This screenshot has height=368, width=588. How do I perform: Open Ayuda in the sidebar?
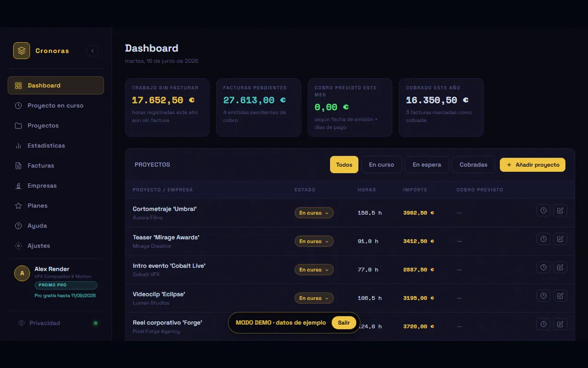(56, 226)
